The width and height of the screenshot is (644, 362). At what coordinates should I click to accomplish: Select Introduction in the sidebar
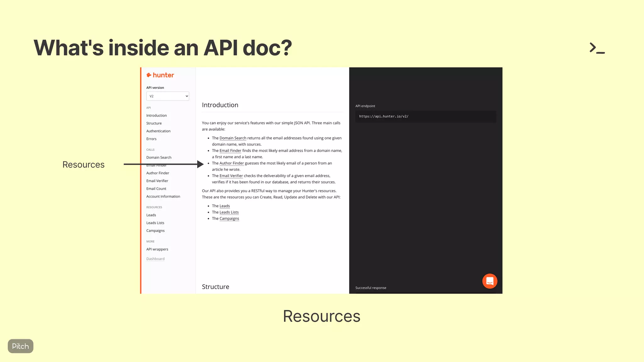click(156, 116)
